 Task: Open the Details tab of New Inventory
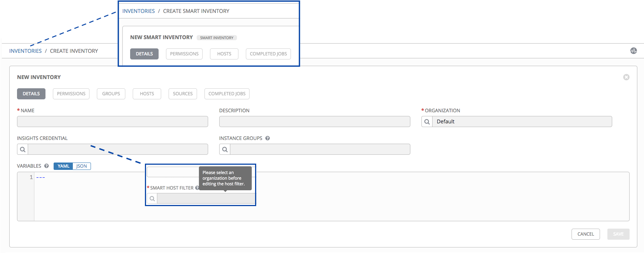click(31, 94)
